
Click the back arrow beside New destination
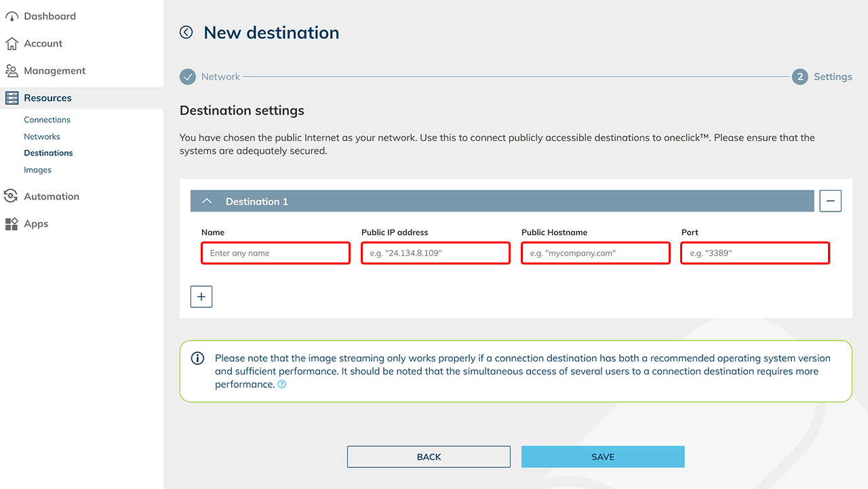[186, 33]
